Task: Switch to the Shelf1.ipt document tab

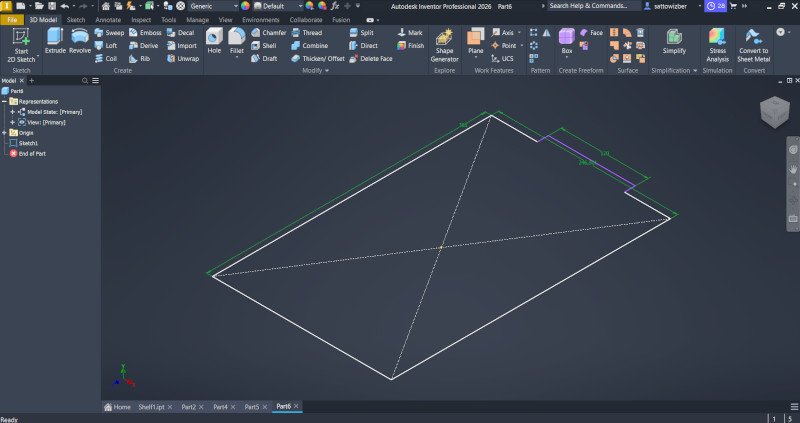Action: tap(151, 407)
